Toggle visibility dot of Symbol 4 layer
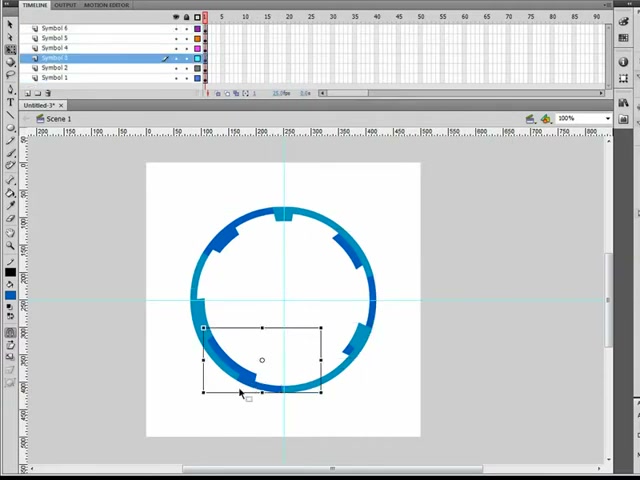 pyautogui.click(x=176, y=49)
